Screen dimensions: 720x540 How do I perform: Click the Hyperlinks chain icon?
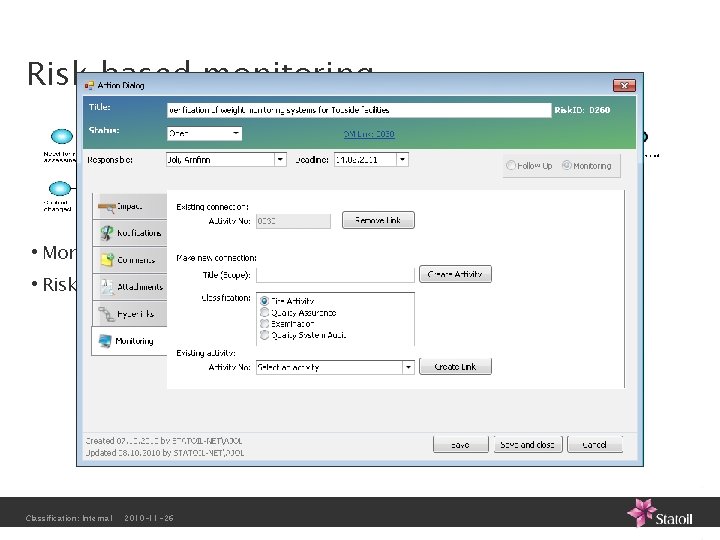point(107,314)
